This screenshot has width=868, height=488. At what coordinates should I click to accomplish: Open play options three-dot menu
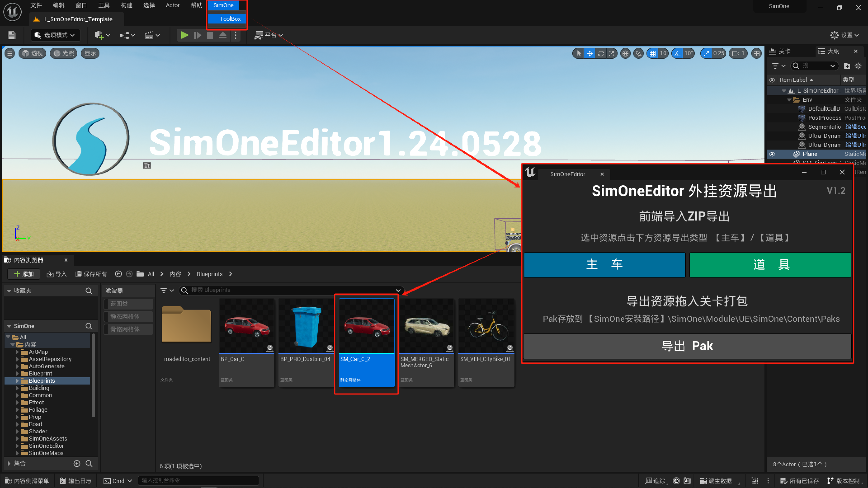[236, 35]
